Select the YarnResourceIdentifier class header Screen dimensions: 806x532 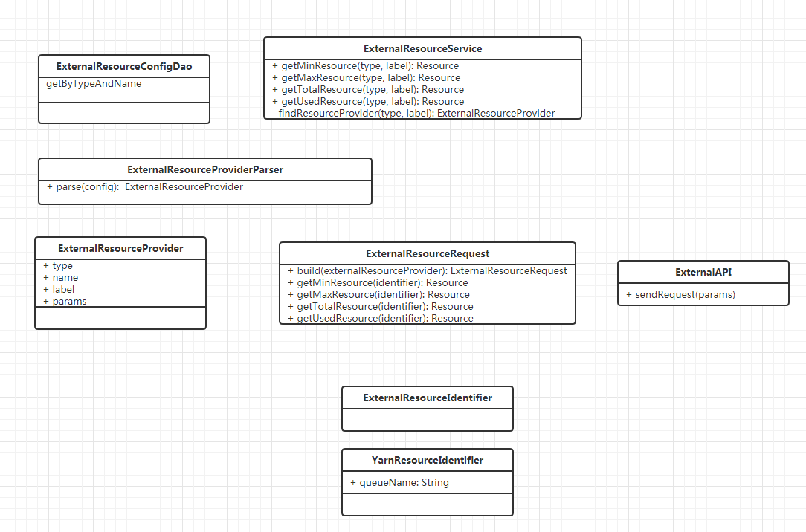coord(428,461)
